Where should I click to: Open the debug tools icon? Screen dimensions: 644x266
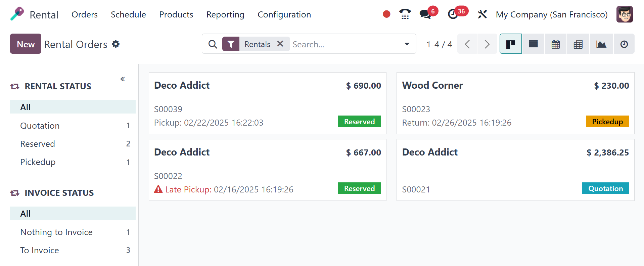pos(482,14)
